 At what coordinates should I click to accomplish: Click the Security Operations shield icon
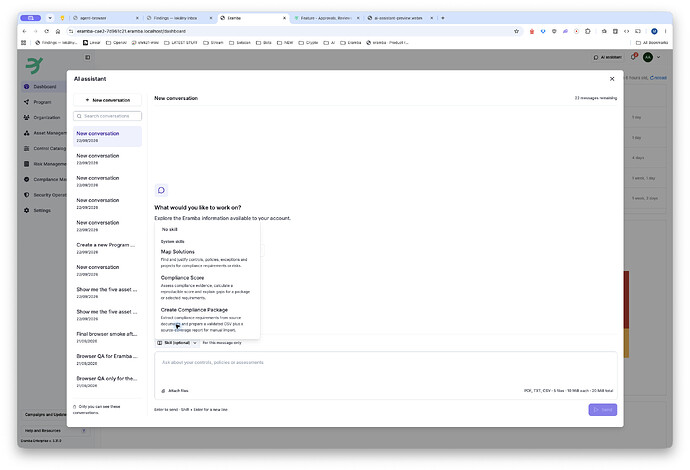(26, 195)
